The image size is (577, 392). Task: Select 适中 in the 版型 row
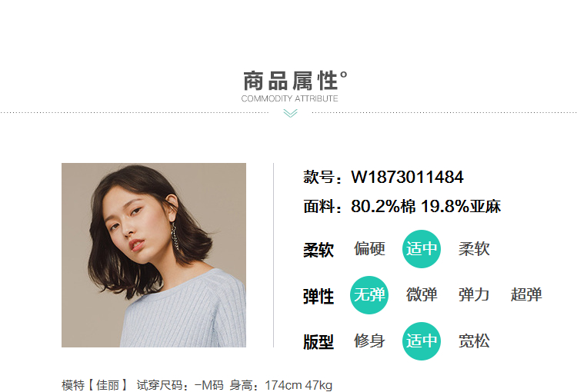point(422,341)
